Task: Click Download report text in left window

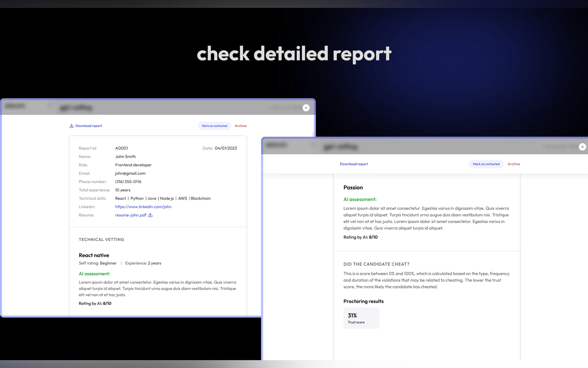Action: 89,126
